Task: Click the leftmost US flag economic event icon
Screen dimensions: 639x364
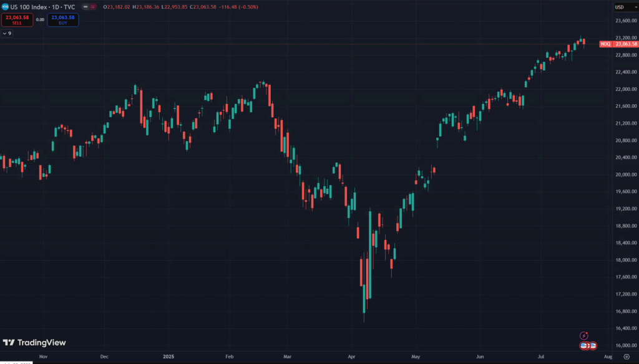Action: click(x=584, y=345)
